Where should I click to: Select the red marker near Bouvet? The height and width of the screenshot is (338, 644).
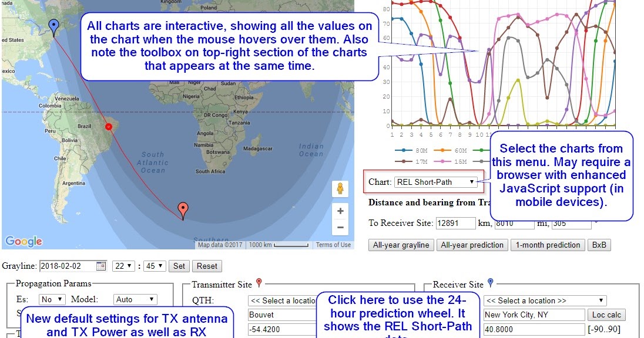[183, 208]
